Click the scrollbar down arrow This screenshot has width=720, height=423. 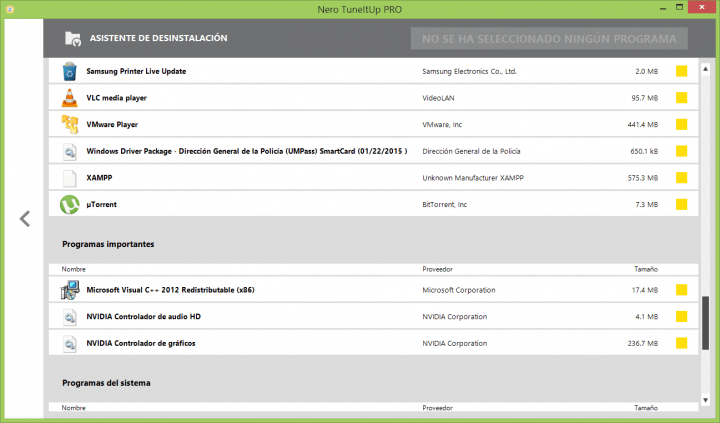click(705, 400)
